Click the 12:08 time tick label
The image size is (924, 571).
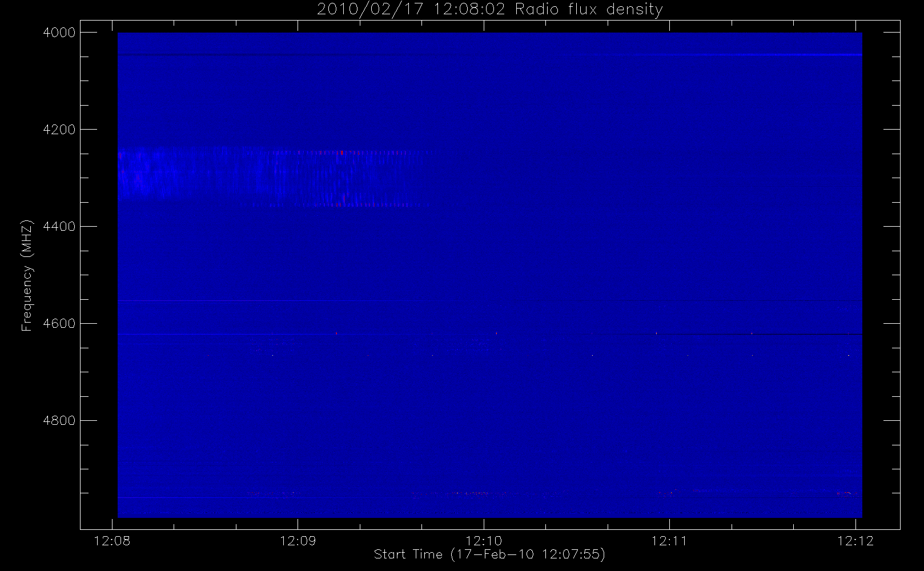tap(112, 541)
